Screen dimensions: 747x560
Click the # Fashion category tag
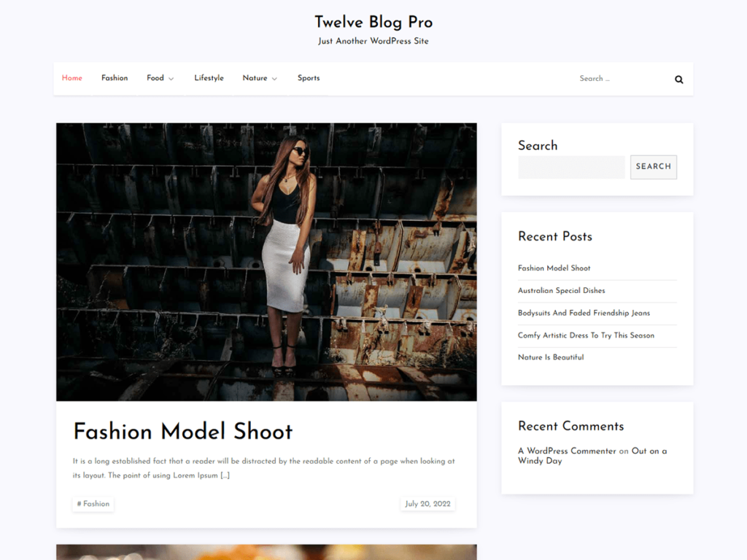[x=93, y=504]
